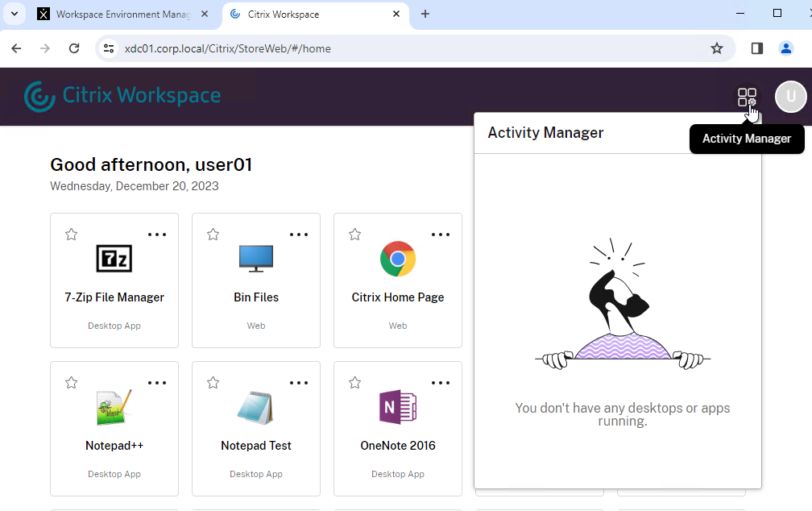Launch the 7-Zip File Manager app icon
Image resolution: width=812 pixels, height=511 pixels.
click(114, 258)
